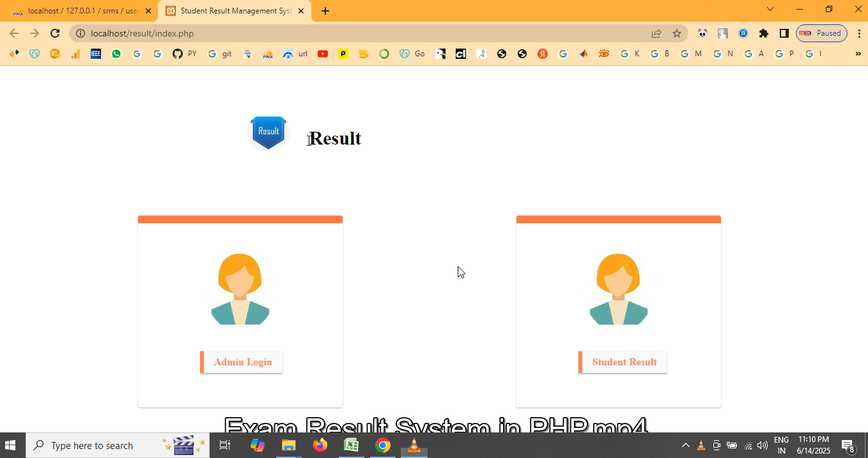Open VLC media player from the taskbar
868x458 pixels.
pos(414,445)
